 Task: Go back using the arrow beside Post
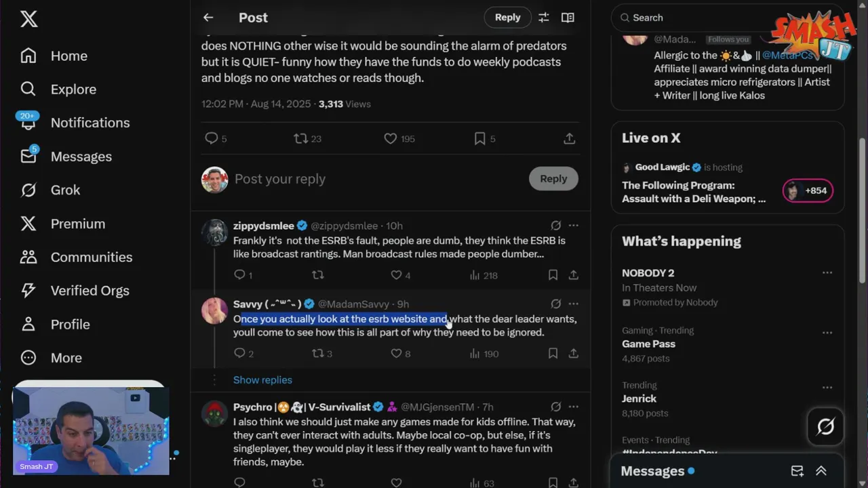pos(208,18)
